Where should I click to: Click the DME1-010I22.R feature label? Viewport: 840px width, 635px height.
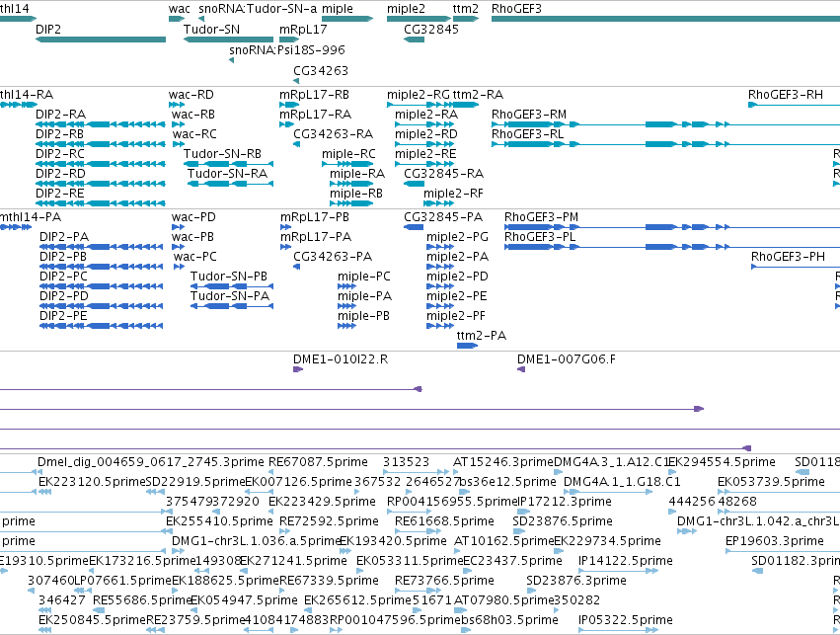coord(341,359)
